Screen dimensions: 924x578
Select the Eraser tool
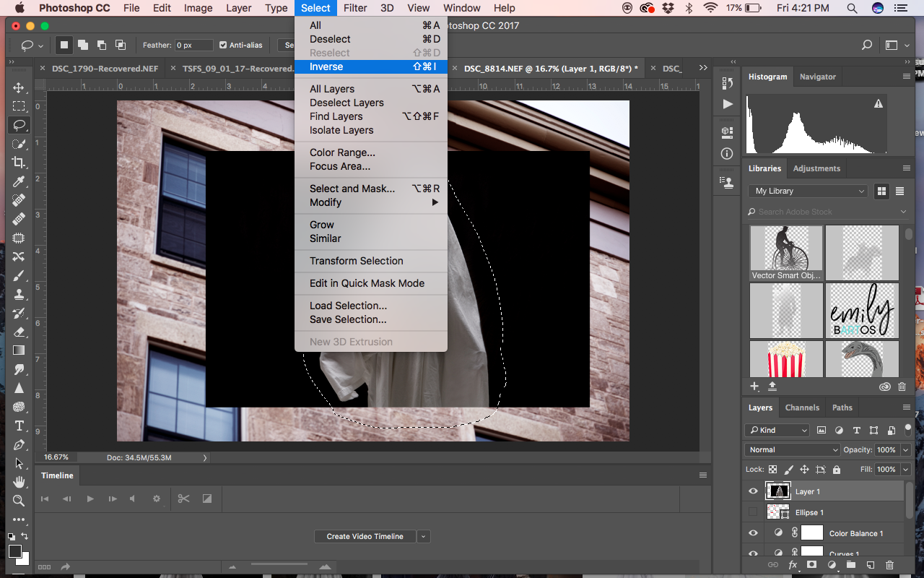tap(19, 332)
